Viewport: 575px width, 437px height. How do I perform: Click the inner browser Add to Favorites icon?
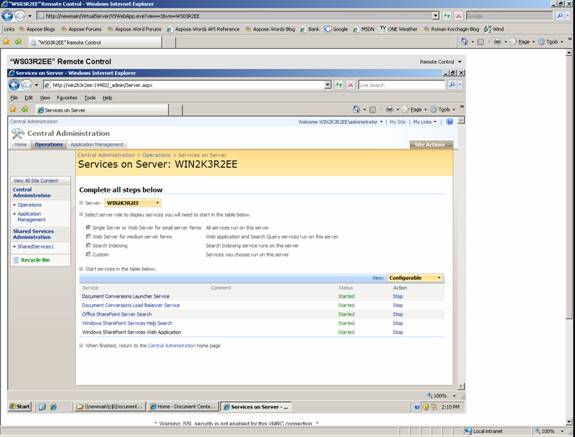coord(25,109)
